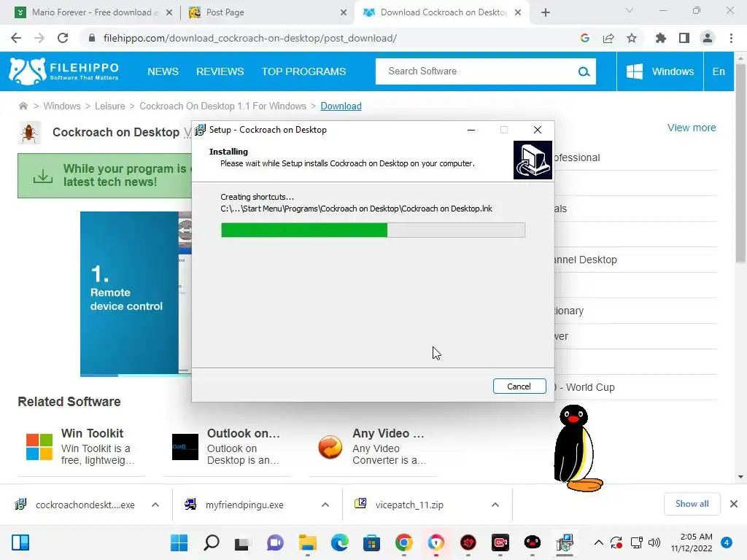The width and height of the screenshot is (747, 560).
Task: Select Download Cockroach on Desktop tab
Action: click(x=441, y=12)
